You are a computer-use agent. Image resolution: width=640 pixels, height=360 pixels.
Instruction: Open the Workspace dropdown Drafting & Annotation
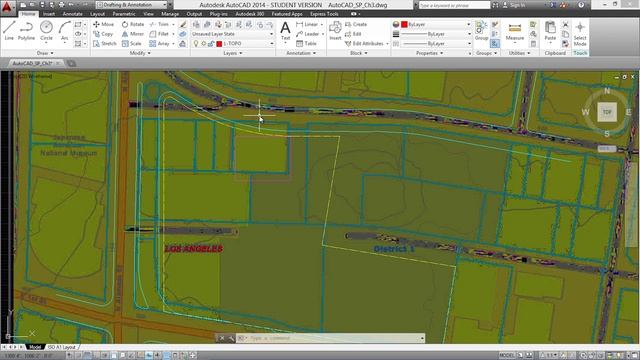(131, 5)
